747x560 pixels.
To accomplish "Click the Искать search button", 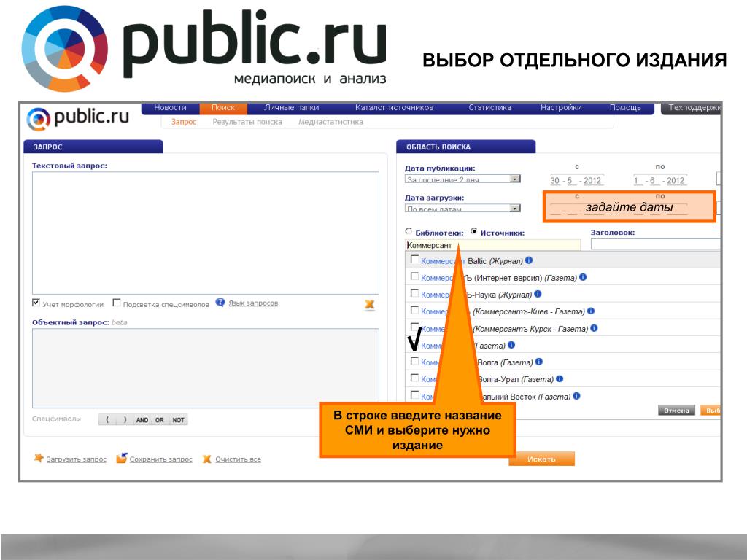I will click(542, 459).
